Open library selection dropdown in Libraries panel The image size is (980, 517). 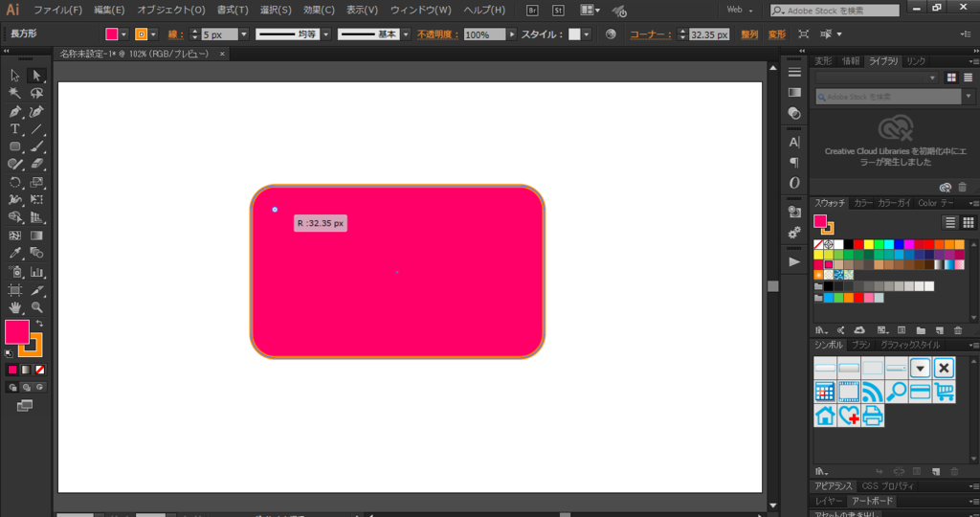pos(878,78)
